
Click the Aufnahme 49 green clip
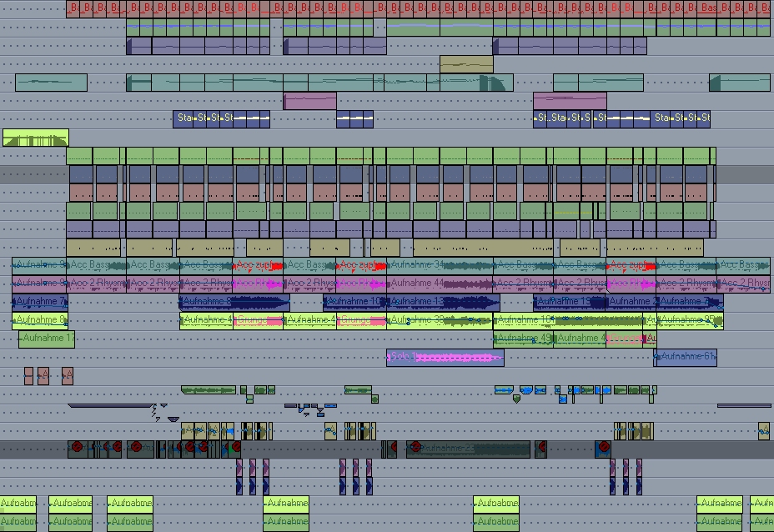pyautogui.click(x=523, y=339)
